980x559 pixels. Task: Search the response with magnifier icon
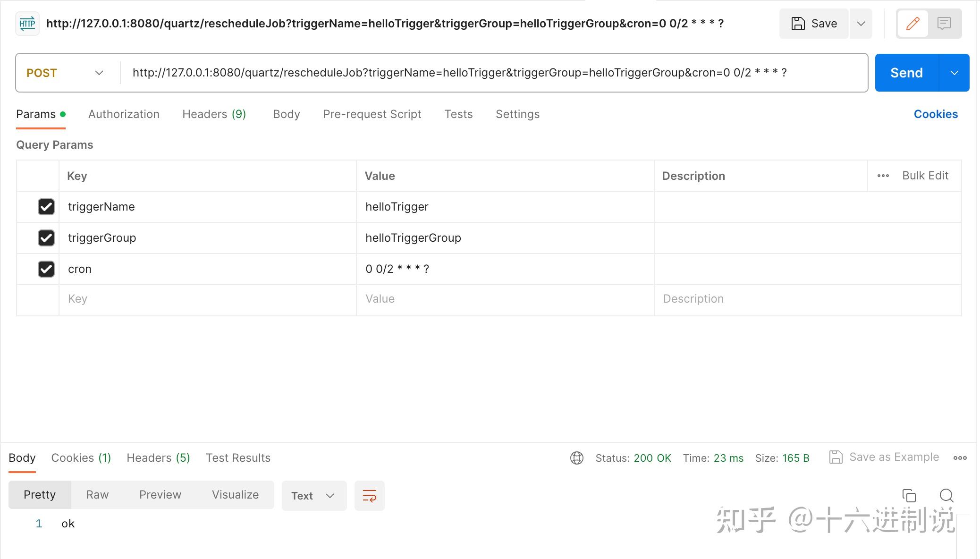(946, 495)
